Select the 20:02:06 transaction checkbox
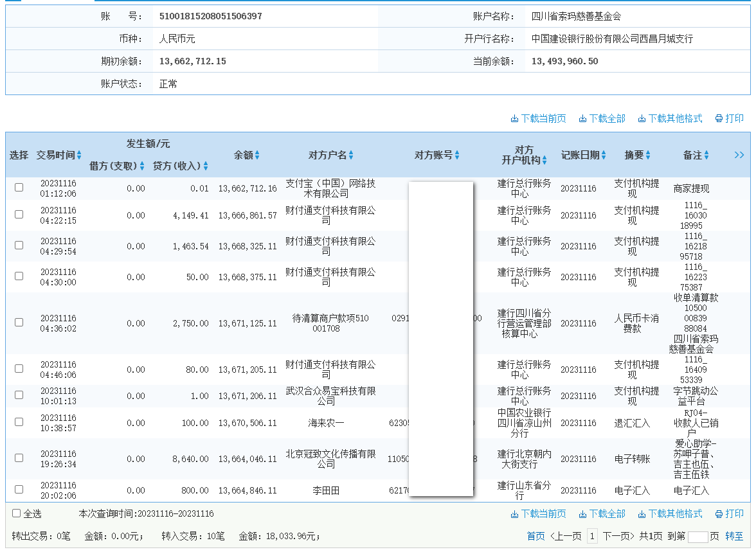The height and width of the screenshot is (552, 756). pyautogui.click(x=19, y=490)
